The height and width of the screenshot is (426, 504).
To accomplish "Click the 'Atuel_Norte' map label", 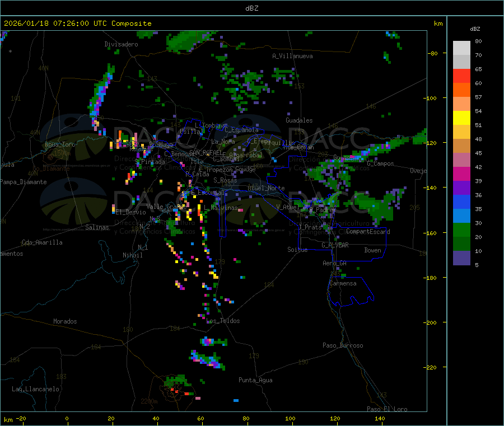I will (266, 188).
